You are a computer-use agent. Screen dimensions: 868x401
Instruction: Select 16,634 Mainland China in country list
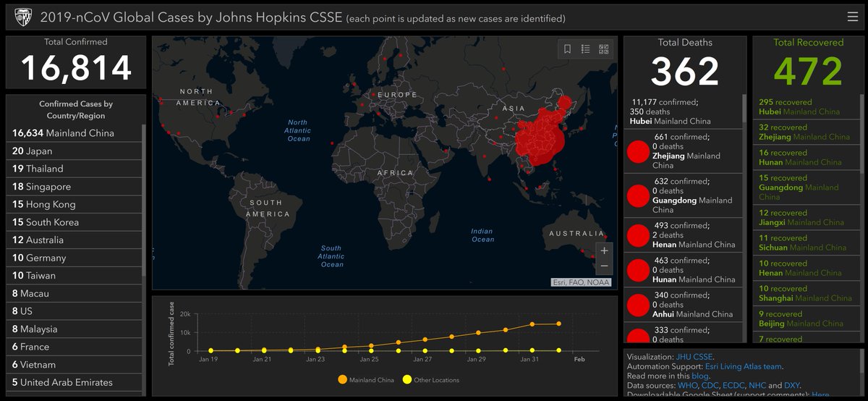click(x=73, y=133)
